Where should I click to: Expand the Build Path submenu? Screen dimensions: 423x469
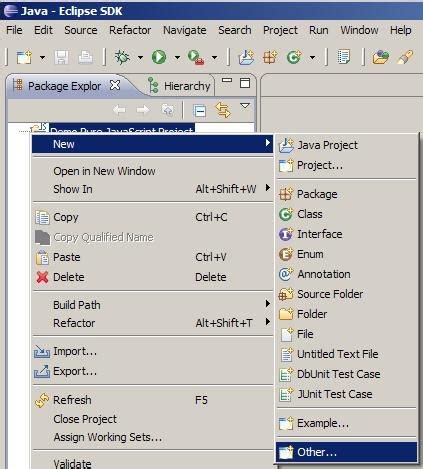(x=152, y=305)
